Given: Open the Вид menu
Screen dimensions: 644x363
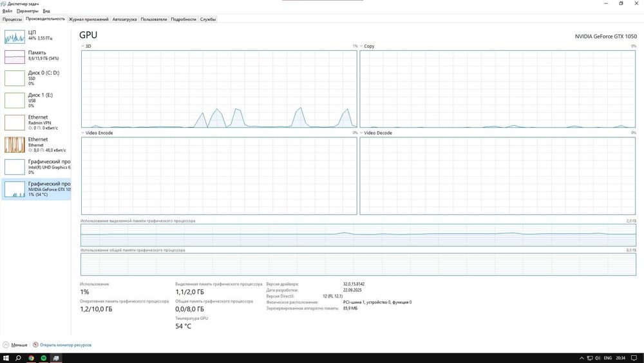Looking at the screenshot, I should pos(46,11).
